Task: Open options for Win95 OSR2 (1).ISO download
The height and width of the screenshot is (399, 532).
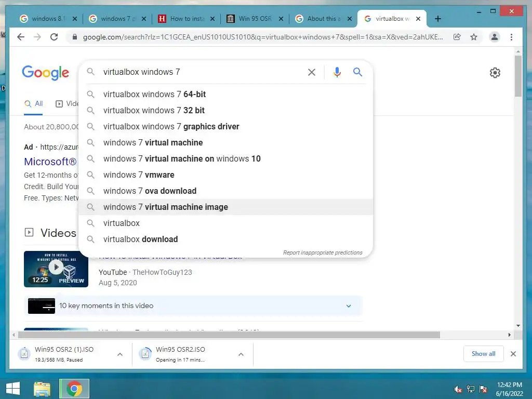Action: tap(120, 354)
